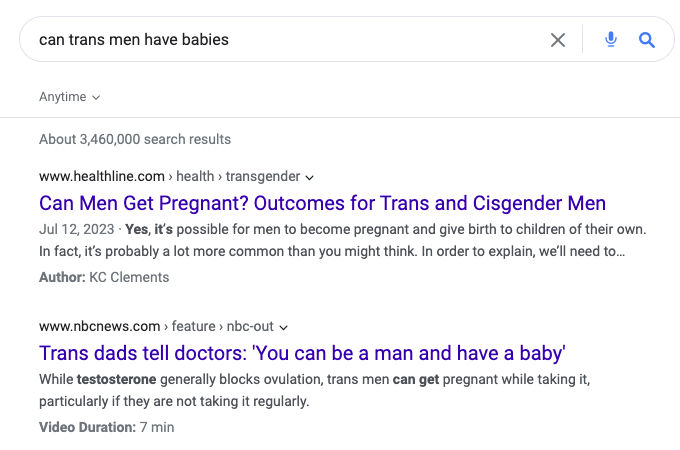Submit search with the magnifying glass icon
Image resolution: width=680 pixels, height=450 pixels.
[647, 40]
